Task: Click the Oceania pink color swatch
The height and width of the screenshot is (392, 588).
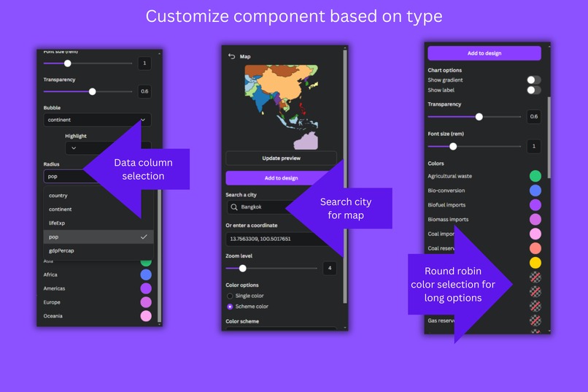Action: coord(146,316)
